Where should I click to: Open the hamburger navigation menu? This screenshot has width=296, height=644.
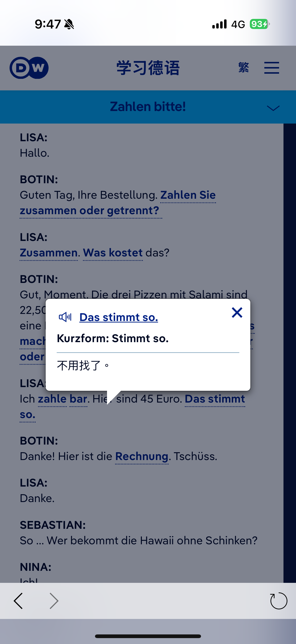click(x=271, y=68)
